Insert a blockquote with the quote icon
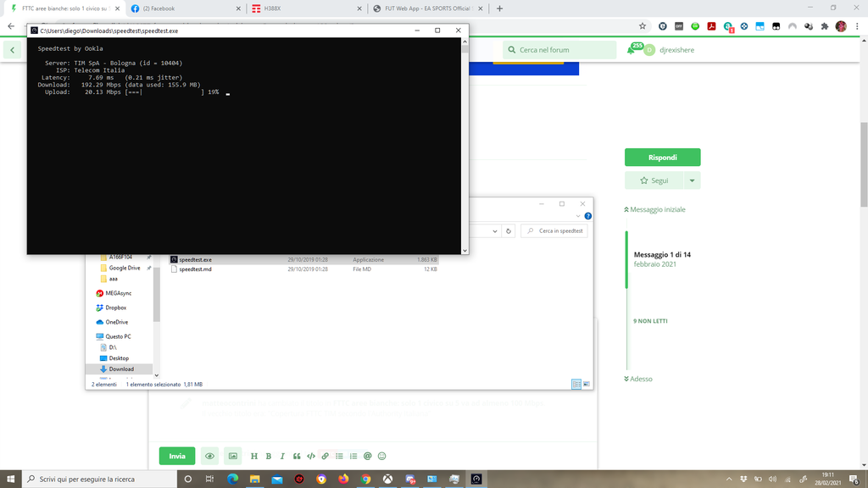The width and height of the screenshot is (868, 488). pos(297,456)
